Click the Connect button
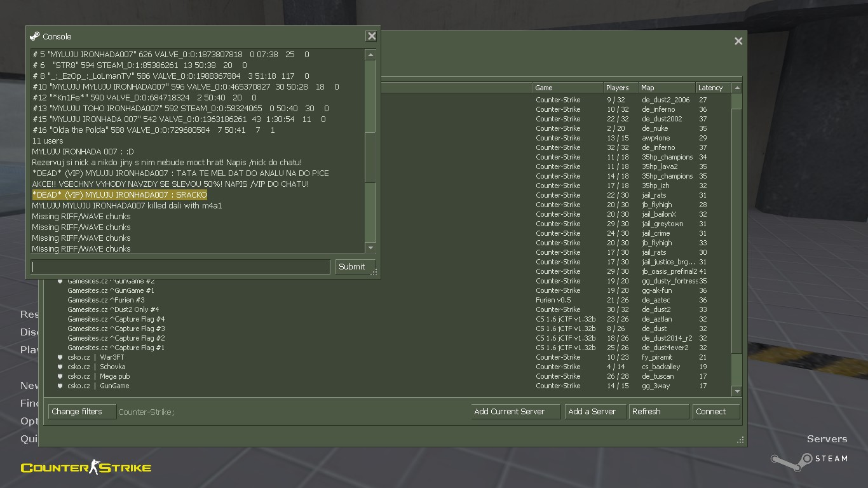 pyautogui.click(x=716, y=412)
